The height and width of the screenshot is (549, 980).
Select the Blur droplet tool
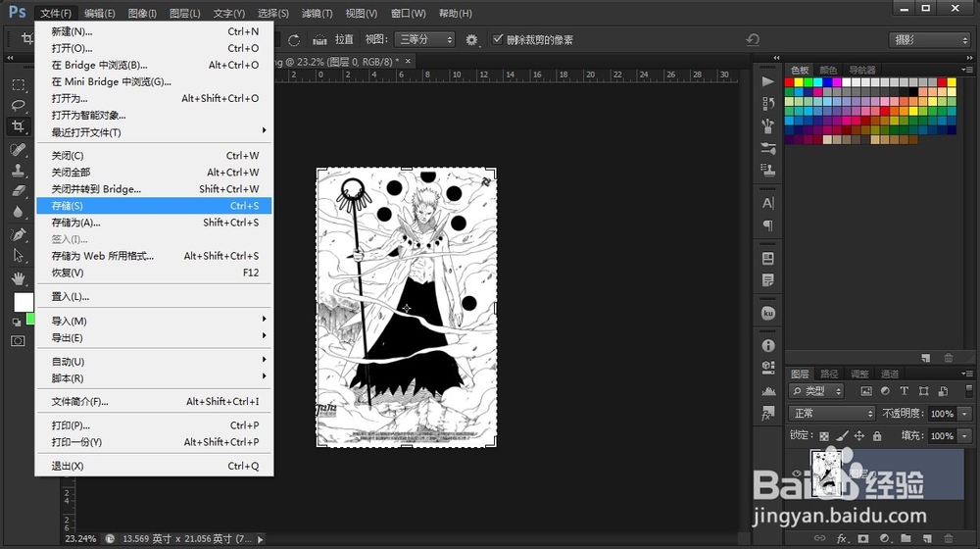(x=18, y=212)
